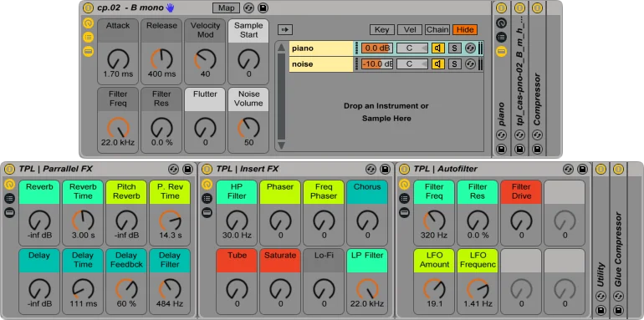Click the piano chain pan C control

coord(412,48)
